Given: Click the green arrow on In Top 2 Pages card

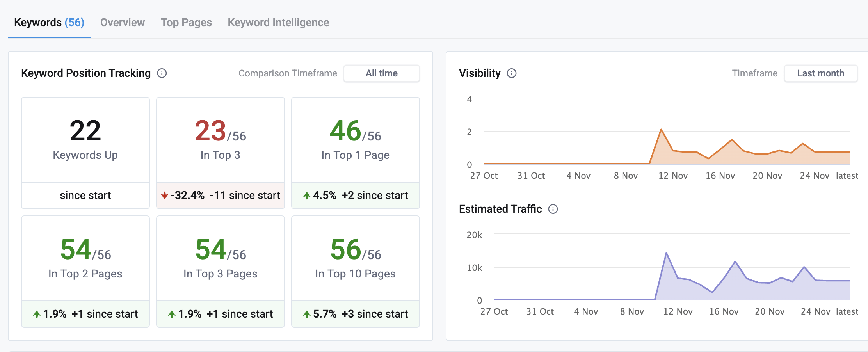Looking at the screenshot, I should (37, 314).
